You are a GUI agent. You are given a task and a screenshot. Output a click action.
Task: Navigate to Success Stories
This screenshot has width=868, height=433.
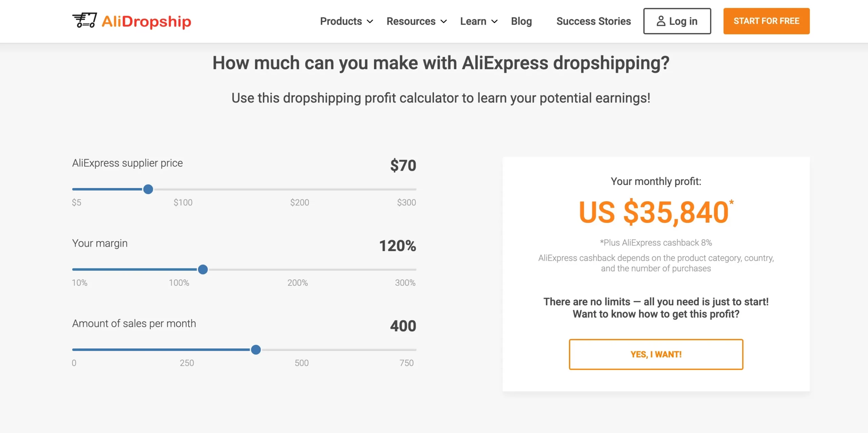pyautogui.click(x=593, y=21)
